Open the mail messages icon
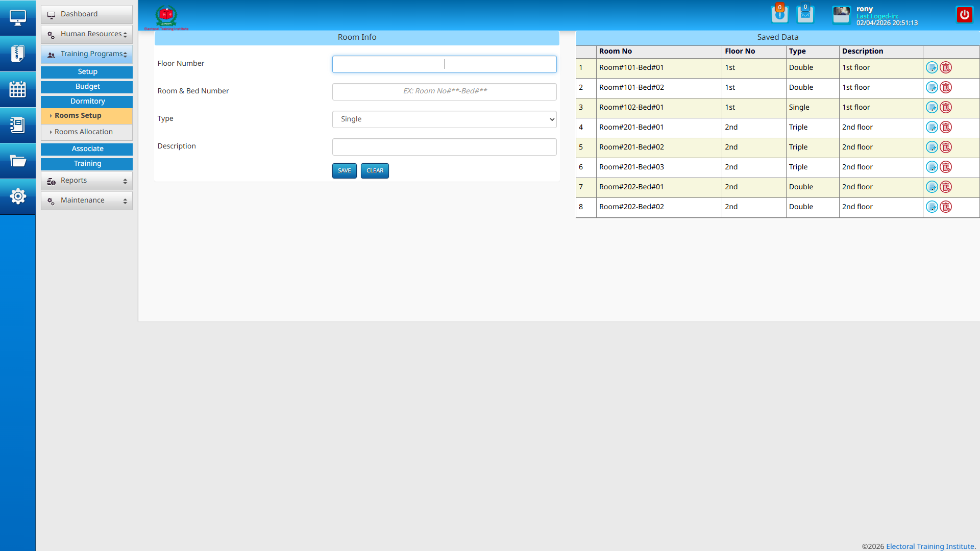 (805, 15)
